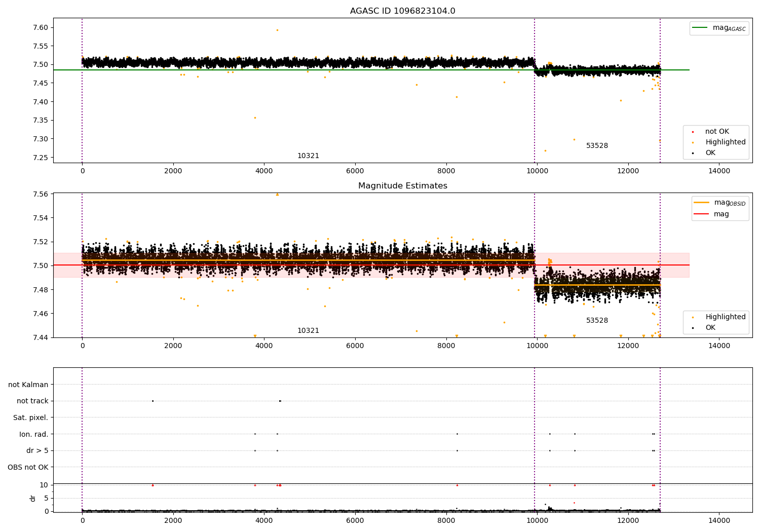Image resolution: width=760 pixels, height=532 pixels.
Task: Click the '53528' annotation in Magnitude Estimates panel
Action: 597,321
